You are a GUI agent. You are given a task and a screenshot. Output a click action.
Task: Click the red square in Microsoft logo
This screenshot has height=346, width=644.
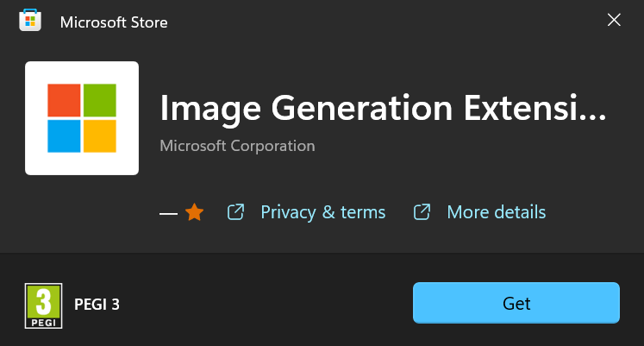click(63, 100)
